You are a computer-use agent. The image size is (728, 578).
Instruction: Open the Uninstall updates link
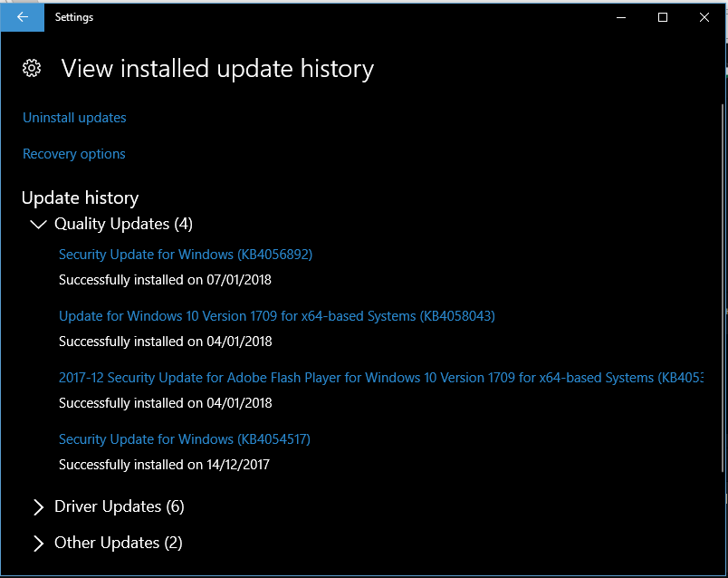coord(74,118)
